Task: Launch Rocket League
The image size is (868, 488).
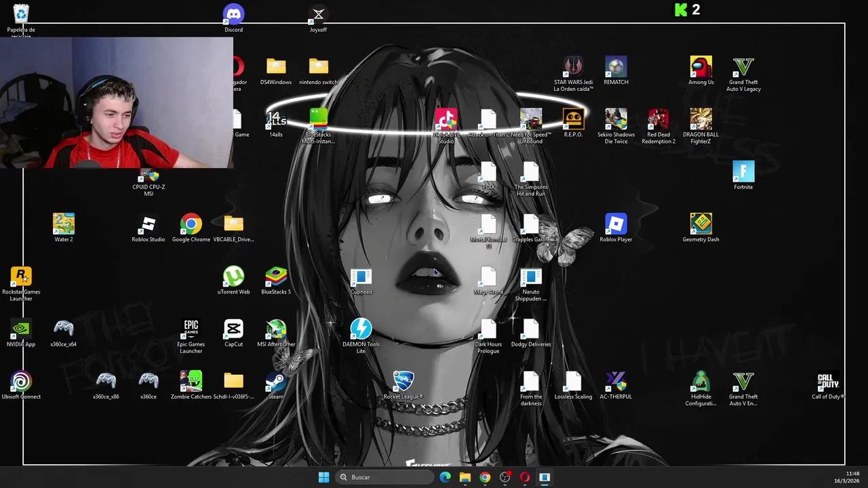Action: tap(403, 385)
